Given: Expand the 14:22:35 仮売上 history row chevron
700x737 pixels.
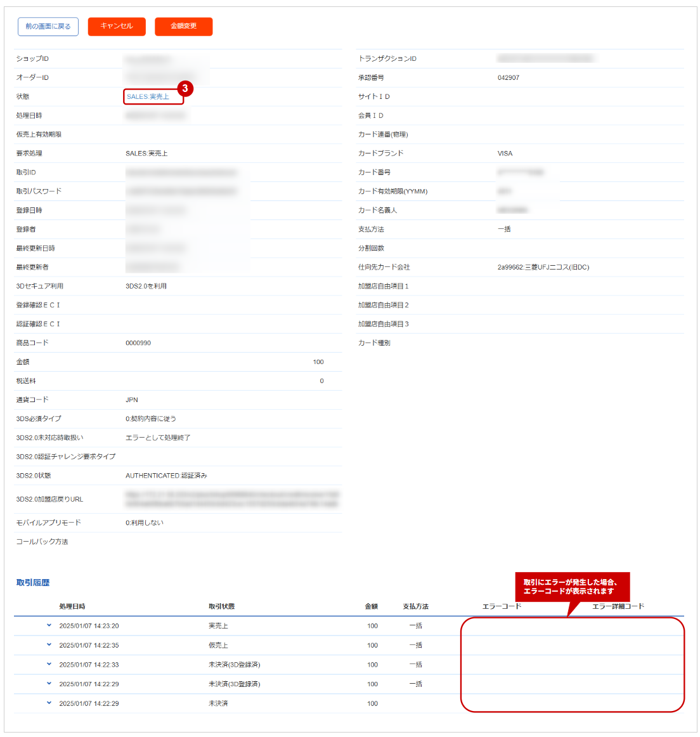Looking at the screenshot, I should 49,645.
